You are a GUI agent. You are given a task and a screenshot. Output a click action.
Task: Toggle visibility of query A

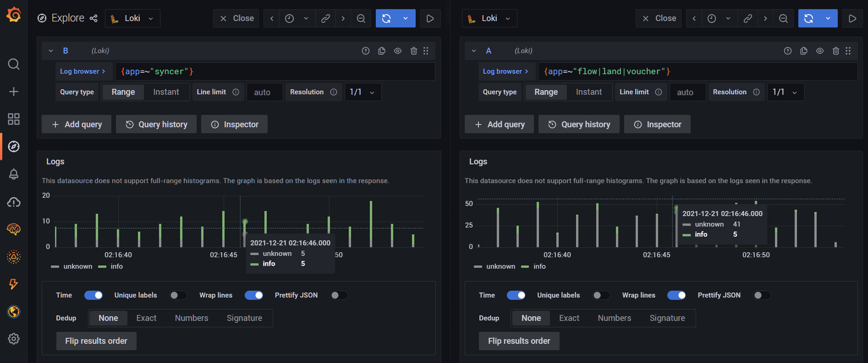[x=820, y=51]
